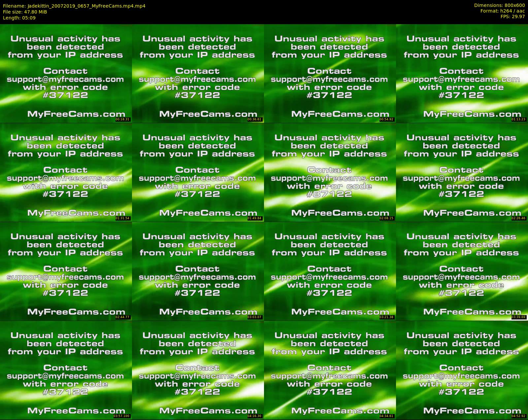Image resolution: width=528 pixels, height=420 pixels.
Task: Click the thumbnail timestamped 02:44.77
Action: click(66, 271)
